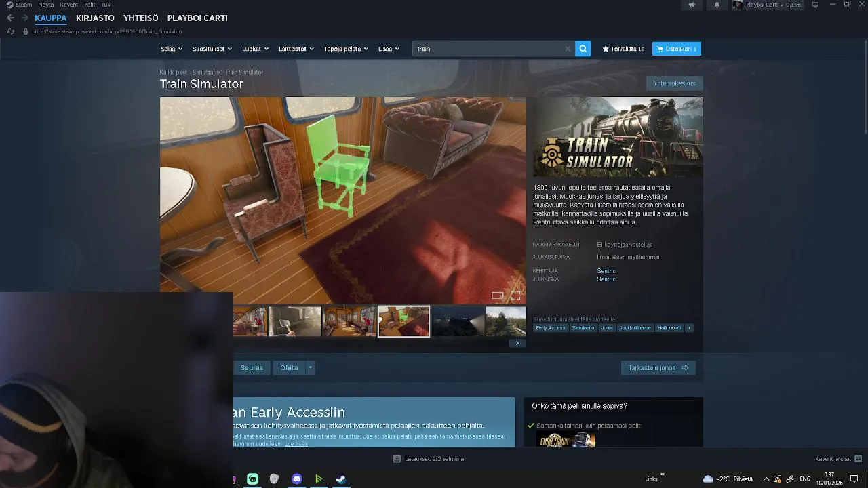Viewport: 868px width, 488px height.
Task: Open the notifications bell
Action: click(717, 5)
